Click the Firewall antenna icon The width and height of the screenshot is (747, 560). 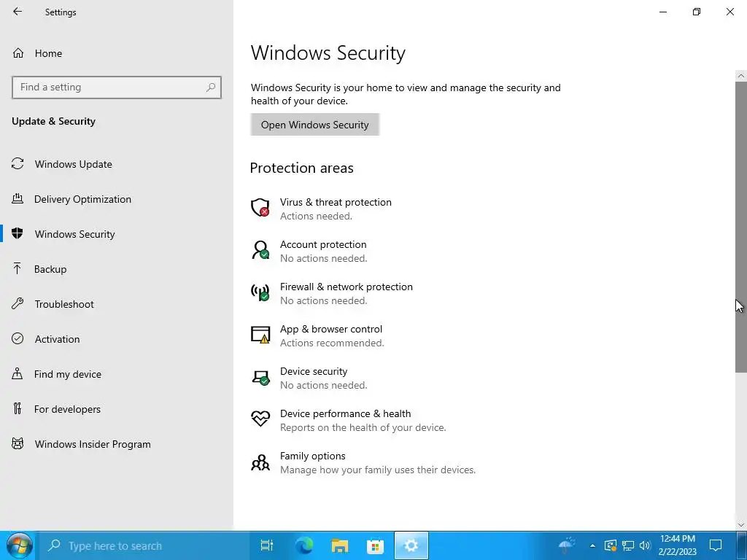(260, 292)
